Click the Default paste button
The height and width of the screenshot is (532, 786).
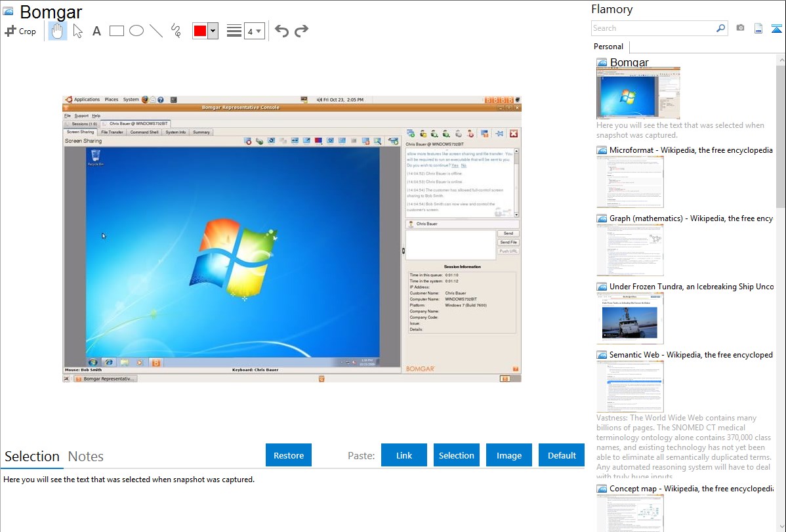(x=562, y=455)
